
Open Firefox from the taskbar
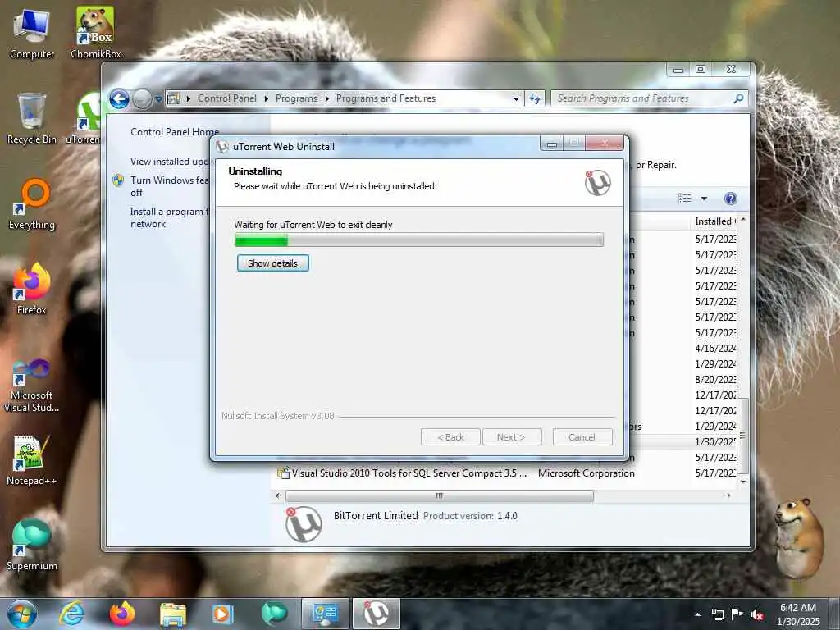click(x=122, y=614)
